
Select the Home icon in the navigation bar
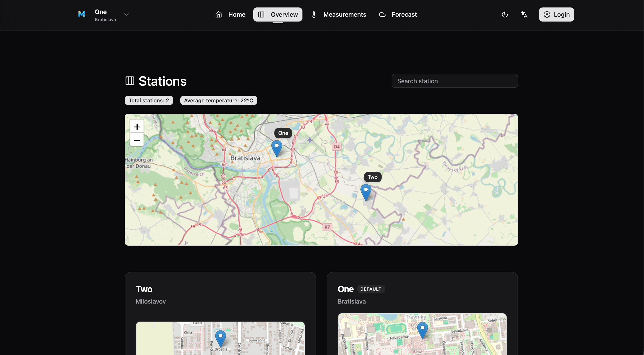click(219, 14)
